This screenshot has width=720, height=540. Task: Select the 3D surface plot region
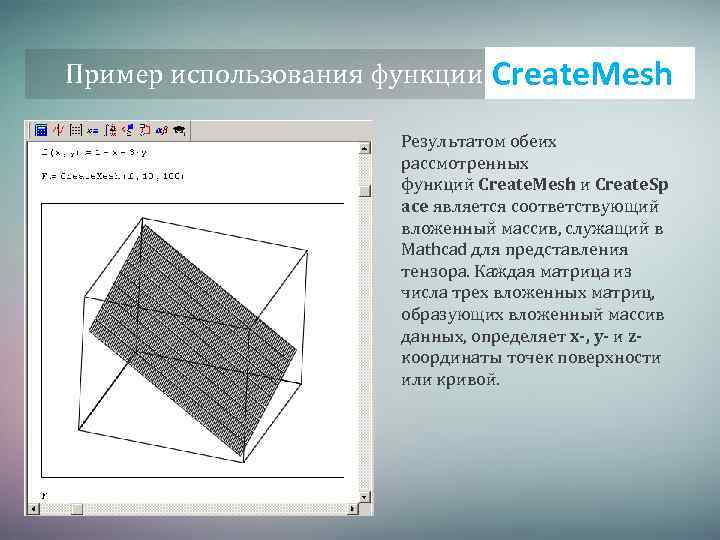[x=193, y=340]
